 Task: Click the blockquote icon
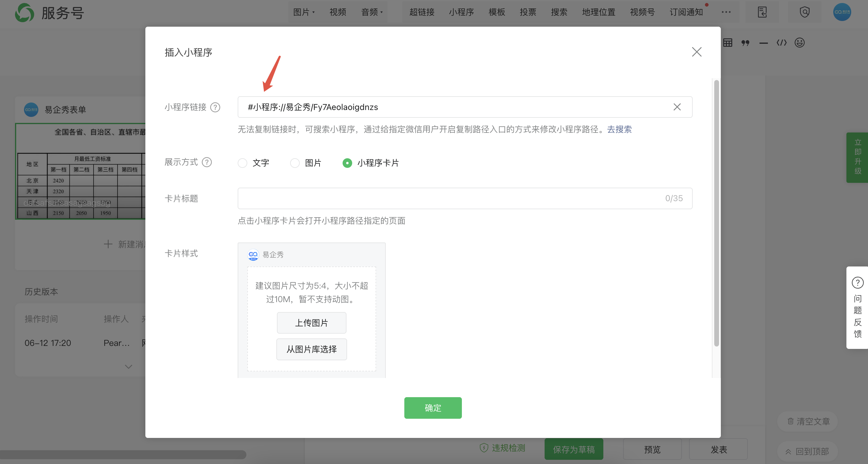tap(745, 43)
